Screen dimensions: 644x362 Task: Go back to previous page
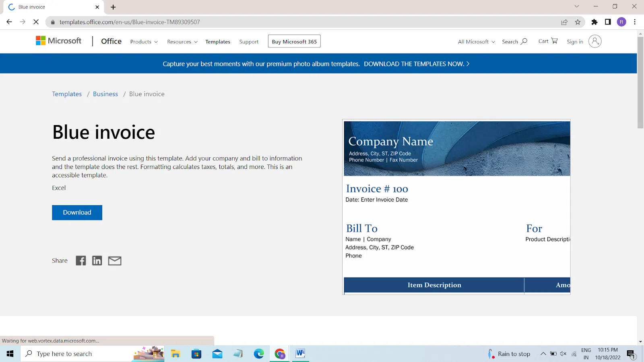[x=9, y=22]
